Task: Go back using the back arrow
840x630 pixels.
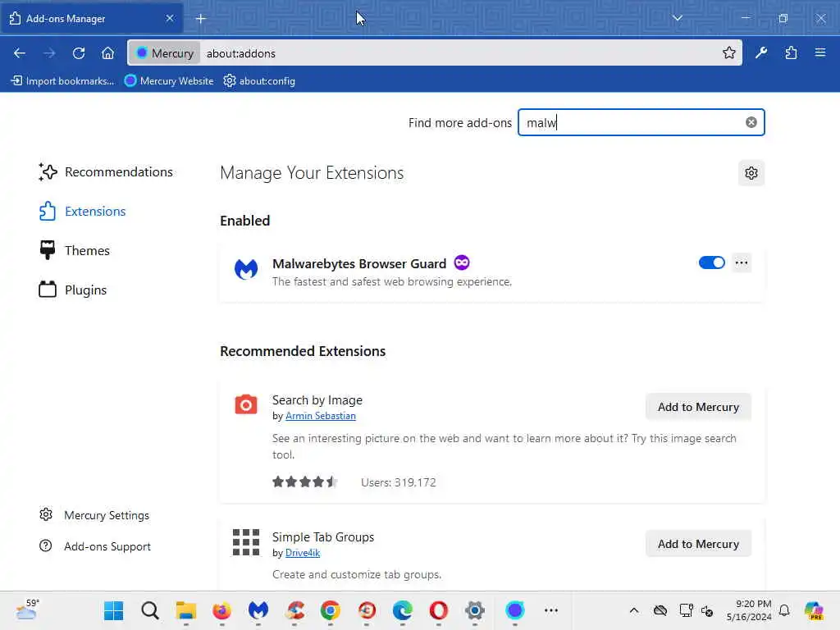Action: (x=20, y=53)
